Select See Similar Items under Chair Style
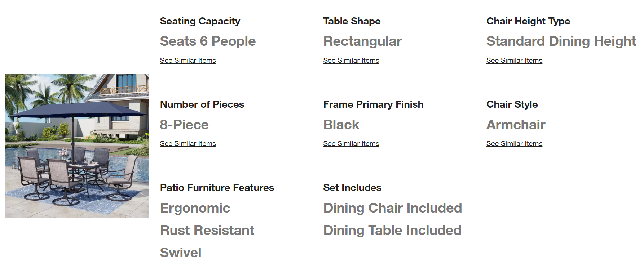 pos(514,144)
